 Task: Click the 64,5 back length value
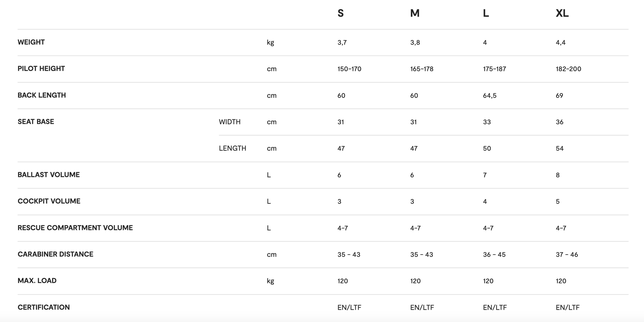click(489, 96)
